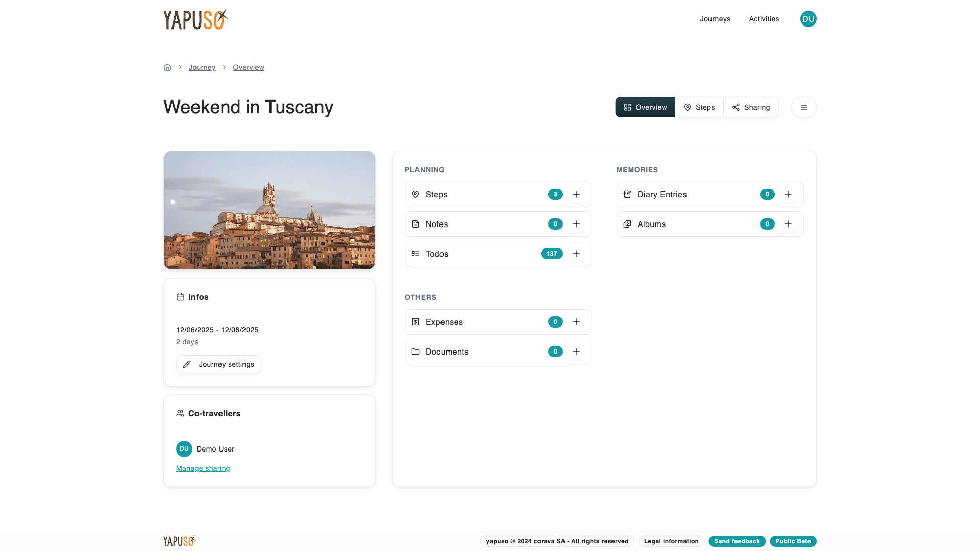Open Activities in top navigation

click(x=764, y=19)
